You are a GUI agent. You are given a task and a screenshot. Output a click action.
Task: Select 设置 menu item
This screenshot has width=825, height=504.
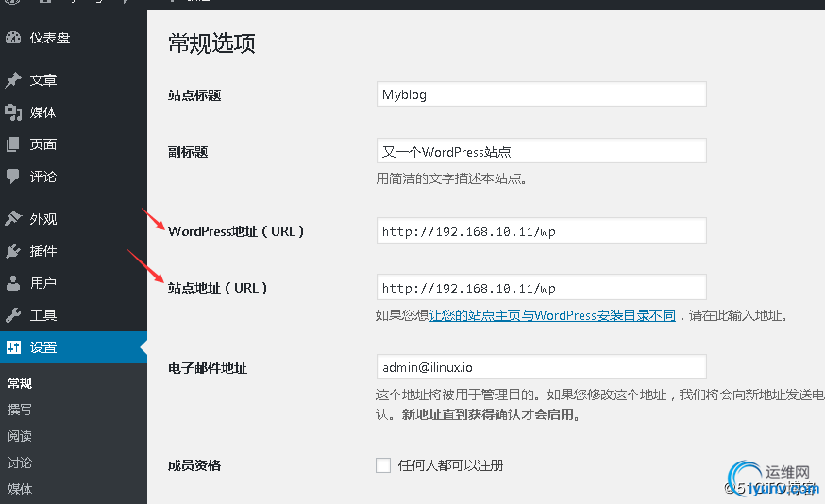pyautogui.click(x=43, y=347)
